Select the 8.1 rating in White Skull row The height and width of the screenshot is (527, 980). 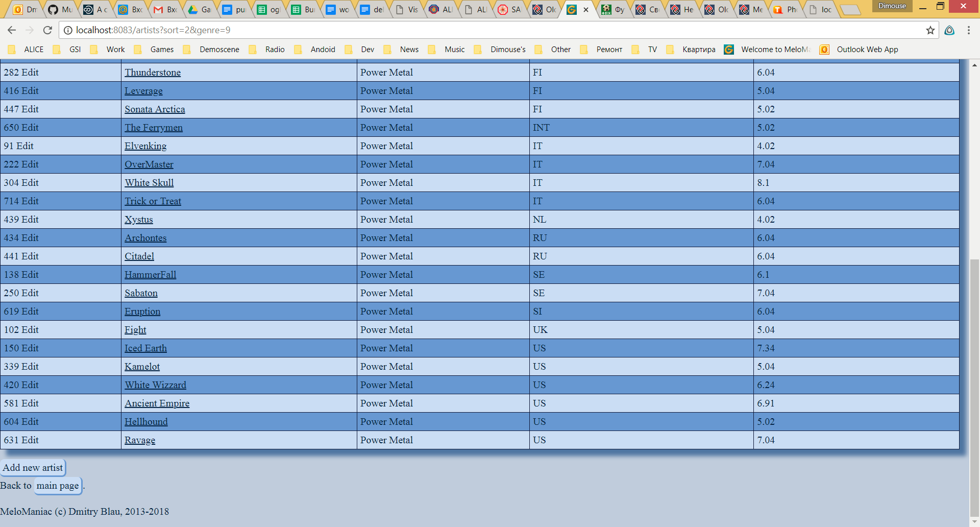click(x=763, y=183)
